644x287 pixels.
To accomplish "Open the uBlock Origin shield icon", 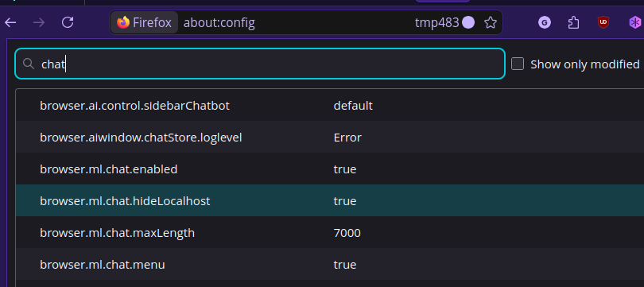I will click(x=603, y=22).
